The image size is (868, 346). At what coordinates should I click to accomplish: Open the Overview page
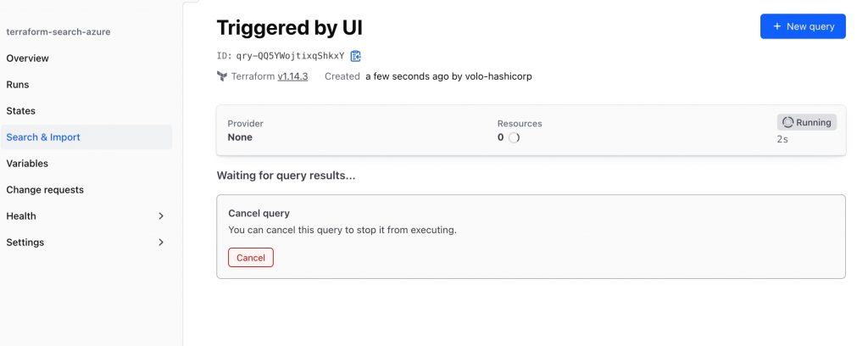[28, 59]
